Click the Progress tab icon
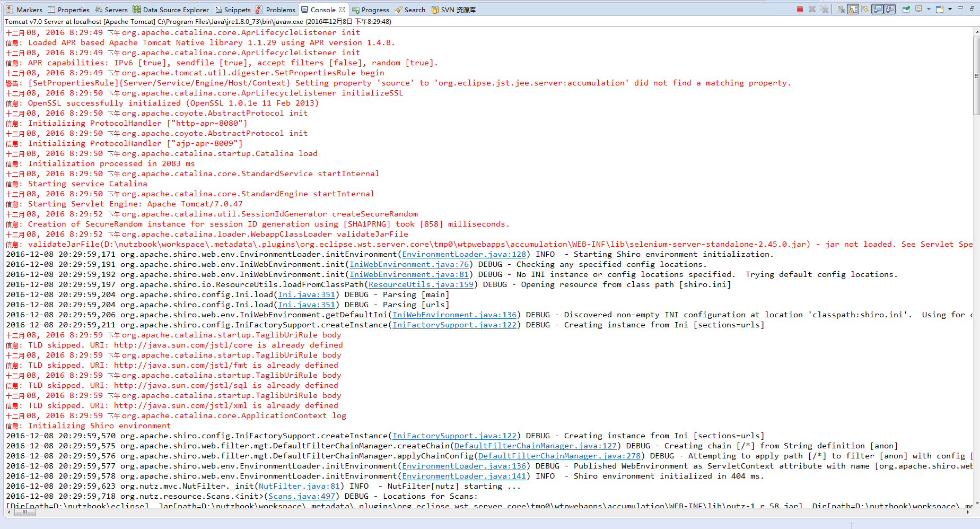Image resolution: width=980 pixels, height=529 pixels. click(356, 10)
